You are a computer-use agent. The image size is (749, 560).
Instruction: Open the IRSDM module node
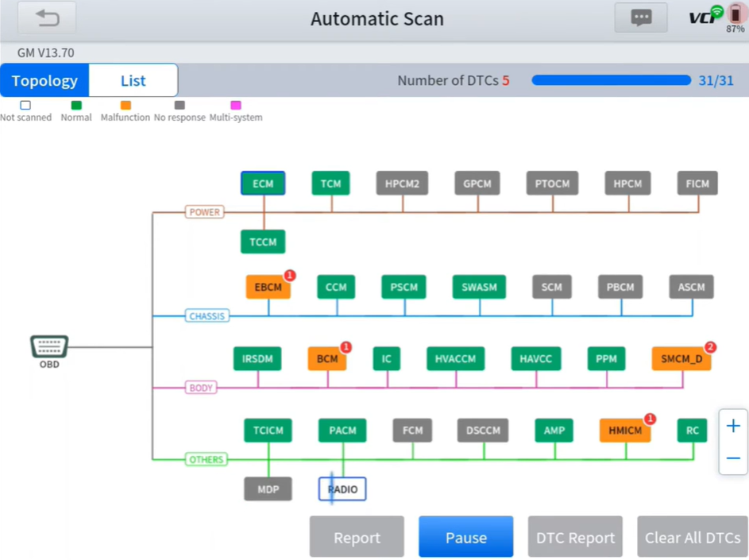point(257,359)
